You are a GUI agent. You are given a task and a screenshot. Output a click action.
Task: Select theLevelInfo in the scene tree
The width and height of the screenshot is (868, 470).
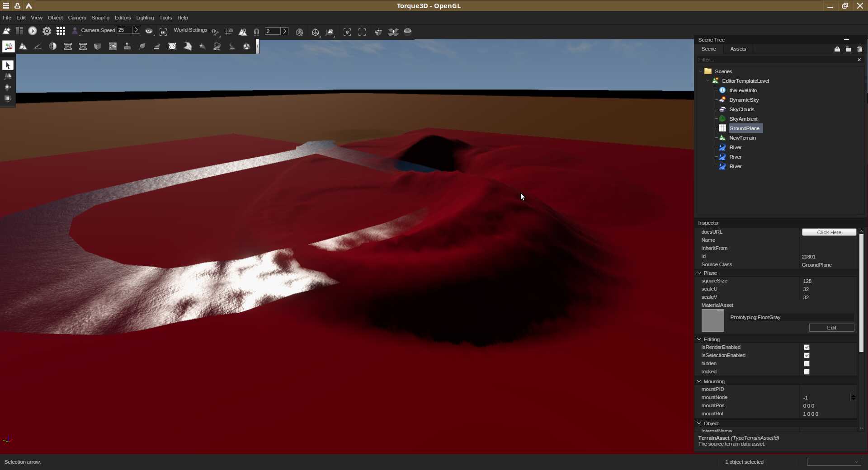tap(743, 90)
